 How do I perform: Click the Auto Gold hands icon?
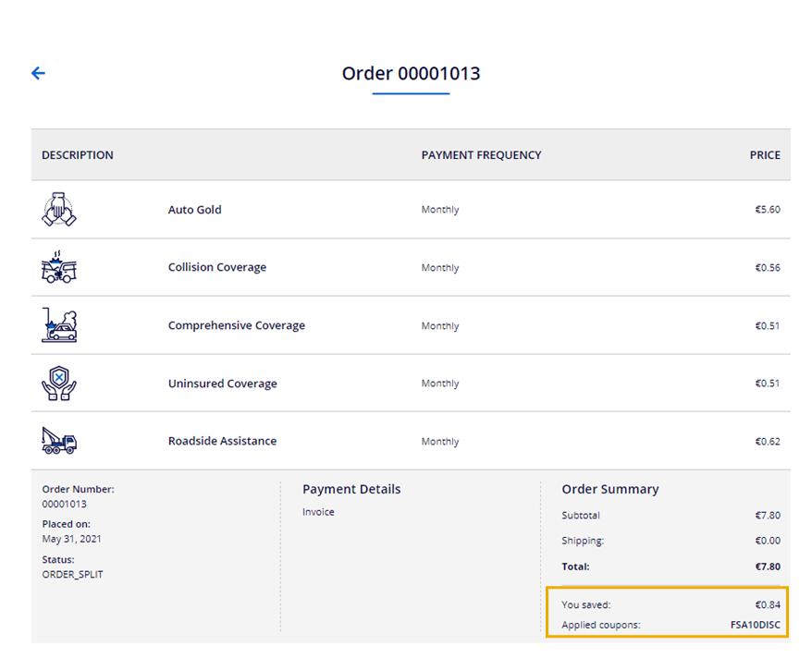tap(59, 210)
